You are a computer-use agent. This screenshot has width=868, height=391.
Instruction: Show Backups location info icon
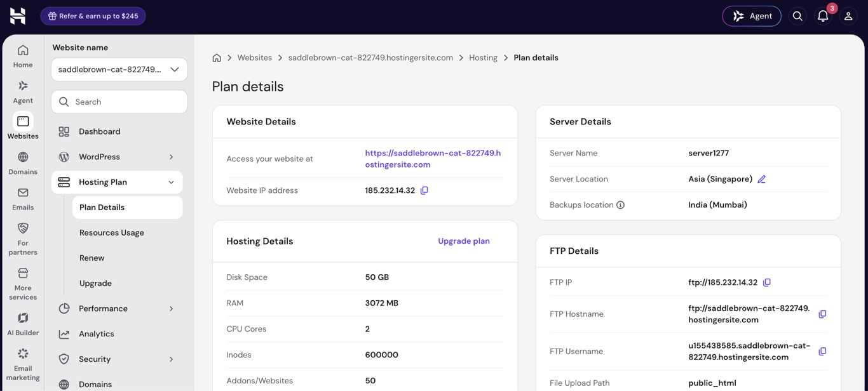pos(620,205)
